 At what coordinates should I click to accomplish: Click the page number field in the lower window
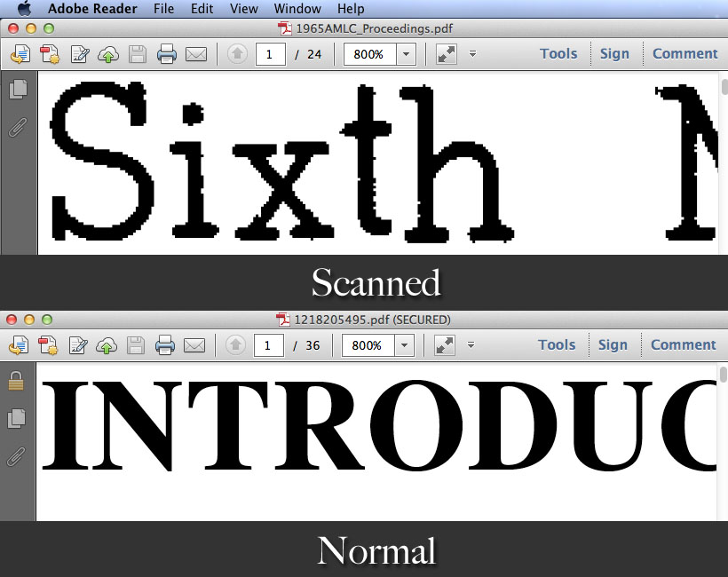269,345
